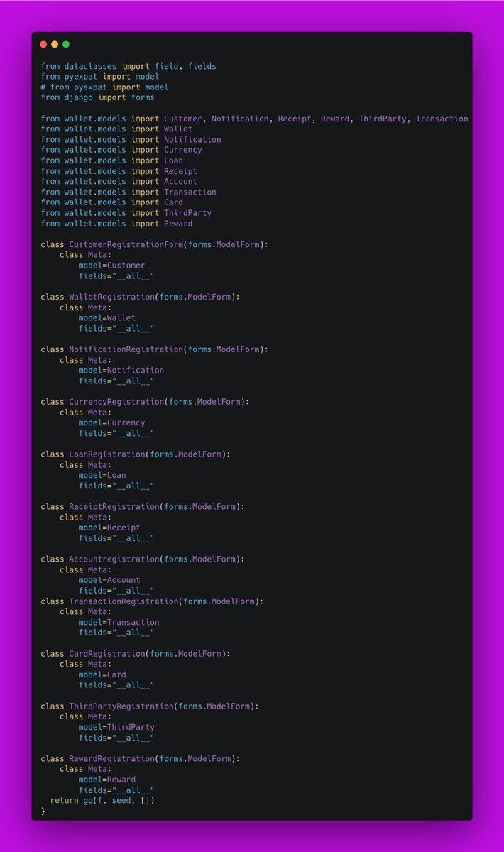Click 'from wallet.models import Currency' line

tap(121, 150)
